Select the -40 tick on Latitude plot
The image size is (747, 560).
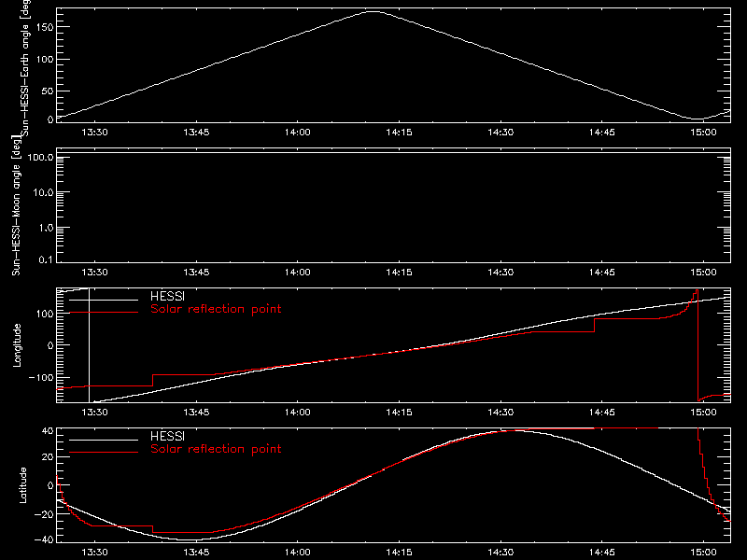tap(44, 539)
